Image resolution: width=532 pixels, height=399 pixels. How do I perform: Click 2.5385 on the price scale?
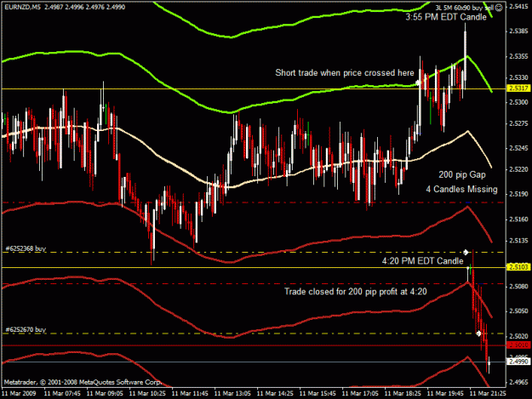click(518, 31)
